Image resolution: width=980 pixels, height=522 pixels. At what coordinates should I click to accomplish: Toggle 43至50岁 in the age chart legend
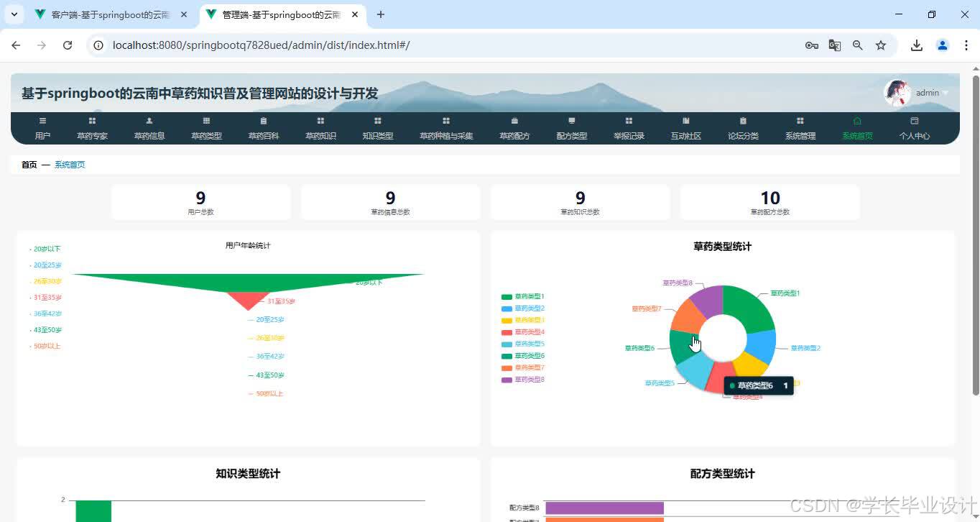tap(45, 330)
